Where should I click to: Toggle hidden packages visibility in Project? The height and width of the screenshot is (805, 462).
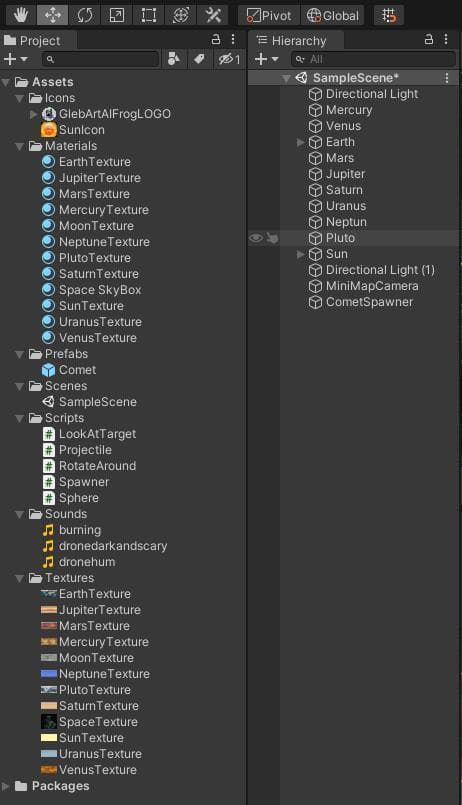pyautogui.click(x=229, y=59)
